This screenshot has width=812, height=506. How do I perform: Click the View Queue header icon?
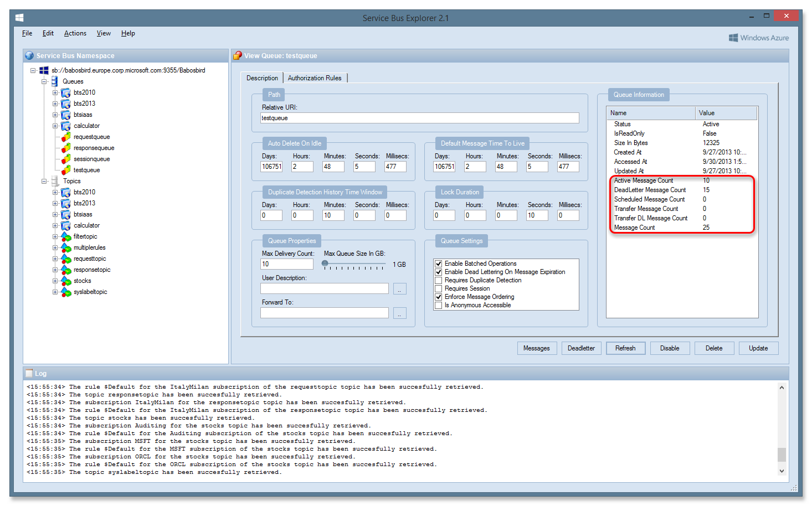[x=238, y=55]
